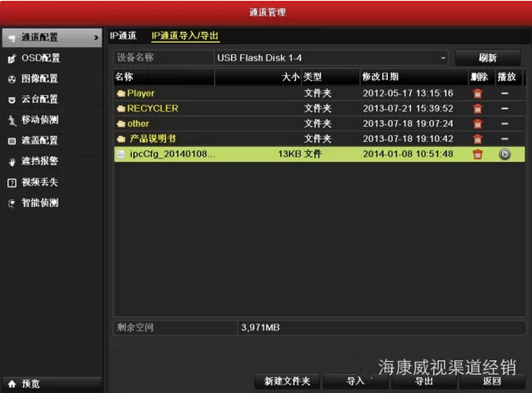Viewport: 532px width, 393px height.
Task: Click the Player folder icon
Action: point(121,93)
